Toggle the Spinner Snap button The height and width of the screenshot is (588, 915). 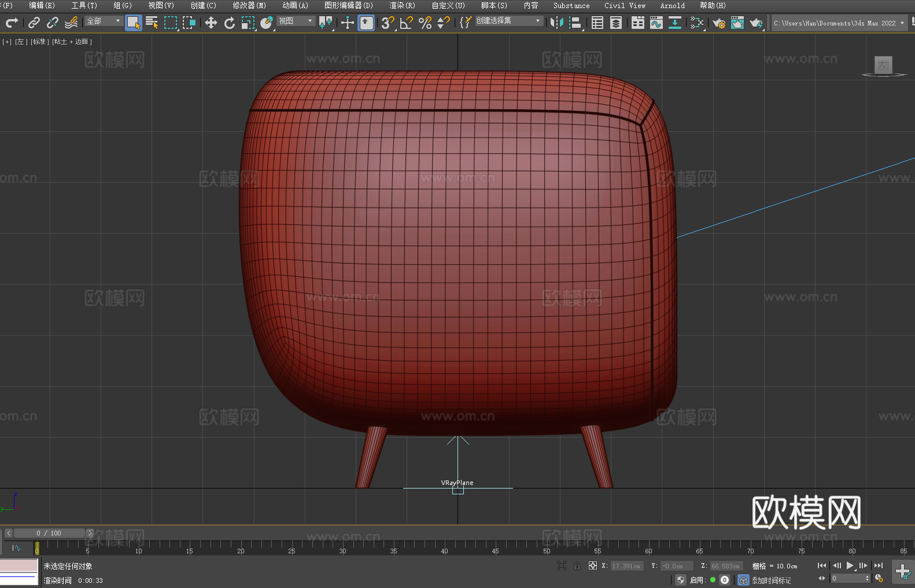point(444,23)
